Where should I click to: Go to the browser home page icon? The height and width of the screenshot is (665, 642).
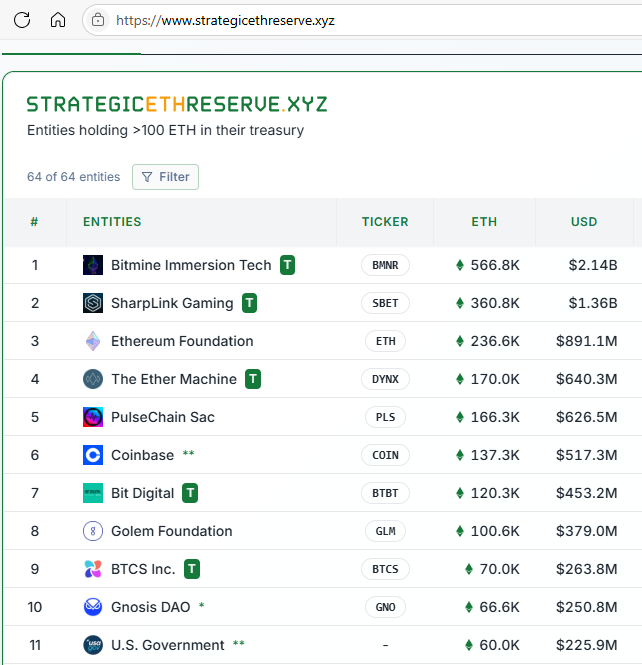pyautogui.click(x=58, y=20)
